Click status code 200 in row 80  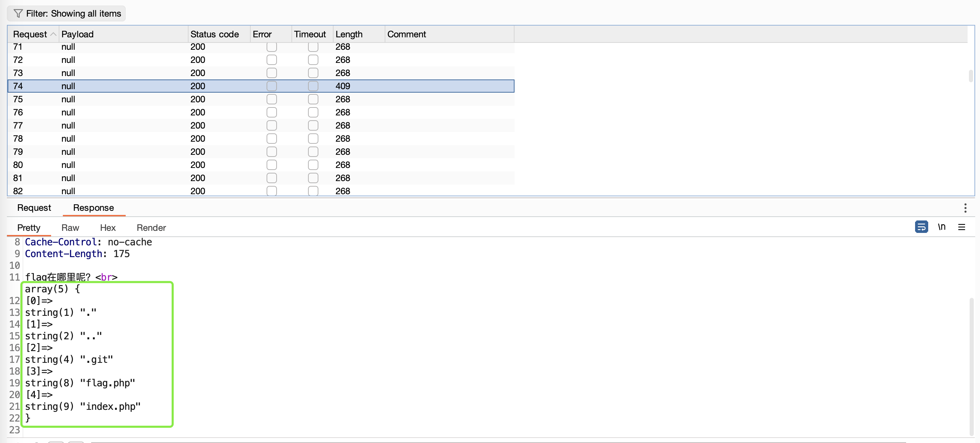click(198, 165)
